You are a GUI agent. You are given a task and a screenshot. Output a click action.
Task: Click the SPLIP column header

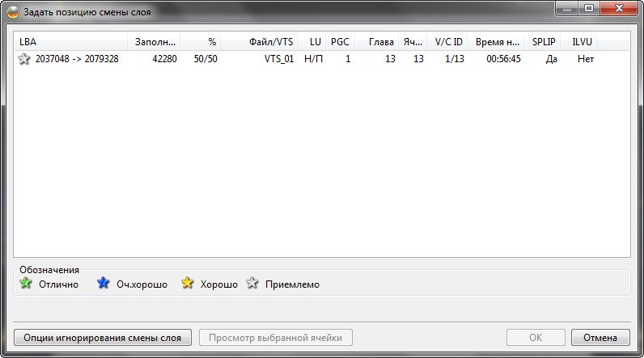click(542, 42)
